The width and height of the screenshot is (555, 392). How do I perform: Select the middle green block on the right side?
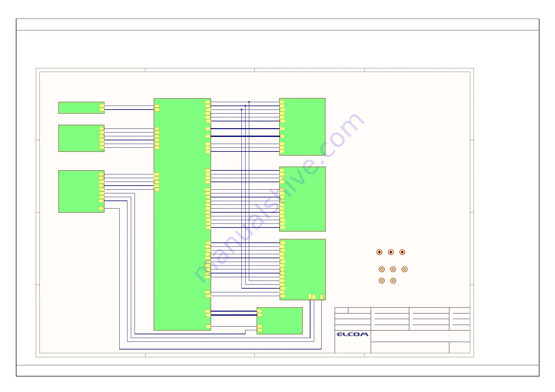(302, 199)
